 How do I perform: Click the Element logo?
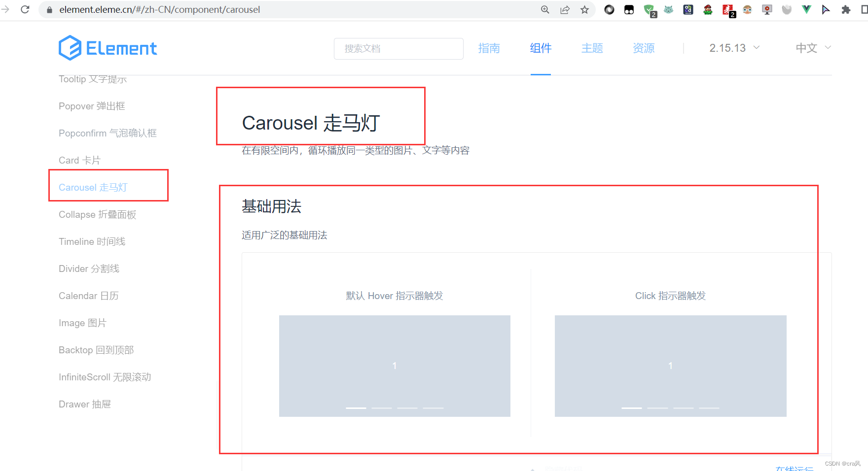pyautogui.click(x=108, y=47)
